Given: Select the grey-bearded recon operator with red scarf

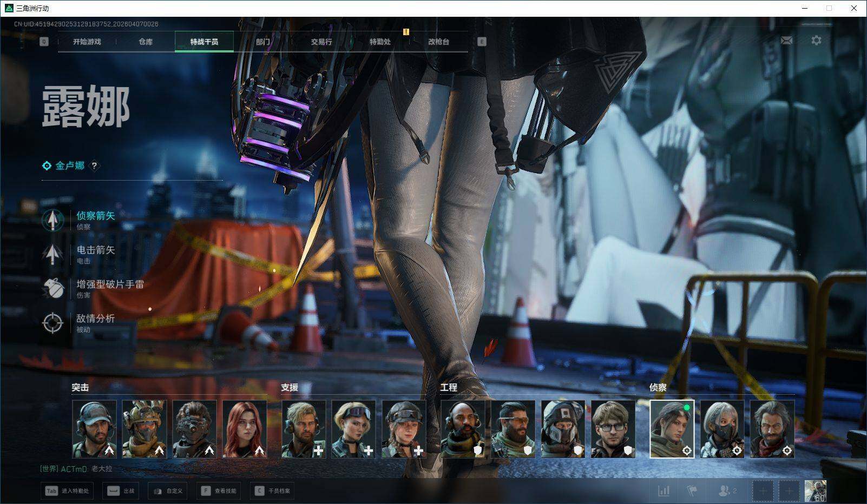Looking at the screenshot, I should pyautogui.click(x=772, y=429).
